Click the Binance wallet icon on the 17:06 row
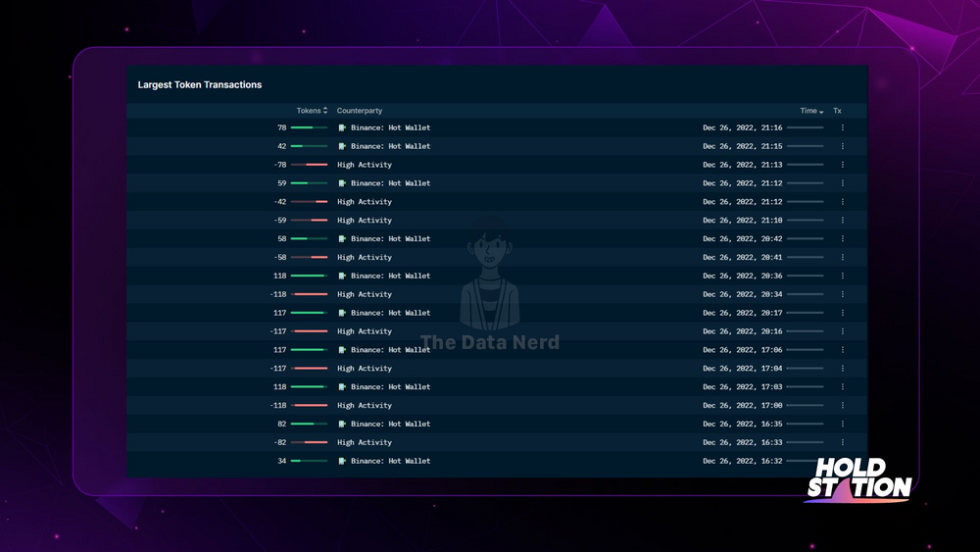This screenshot has height=552, width=980. (342, 350)
